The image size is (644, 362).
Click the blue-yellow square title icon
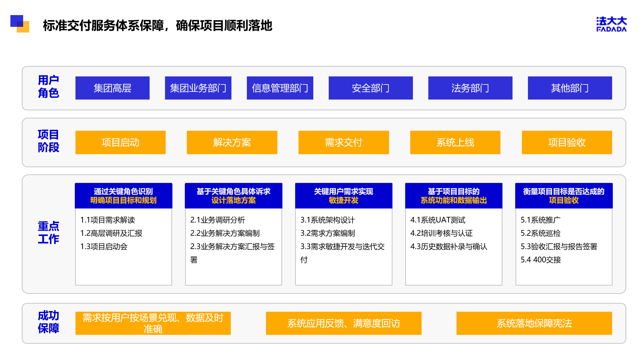tap(20, 24)
